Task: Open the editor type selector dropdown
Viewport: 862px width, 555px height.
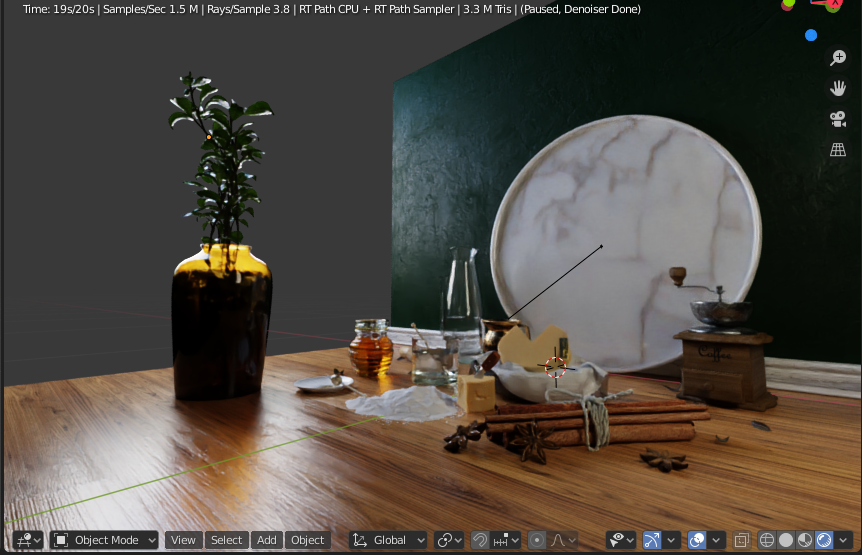Action: (29, 540)
